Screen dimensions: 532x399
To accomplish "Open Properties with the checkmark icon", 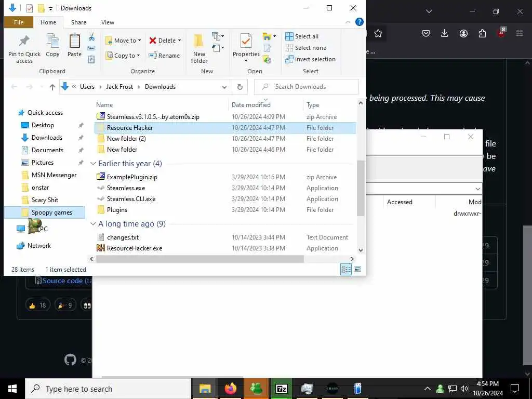I will click(x=246, y=46).
